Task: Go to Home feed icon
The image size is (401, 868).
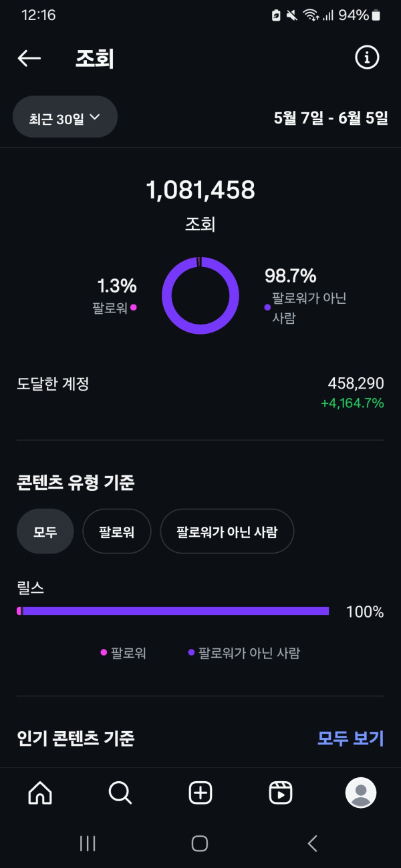Action: (x=40, y=793)
